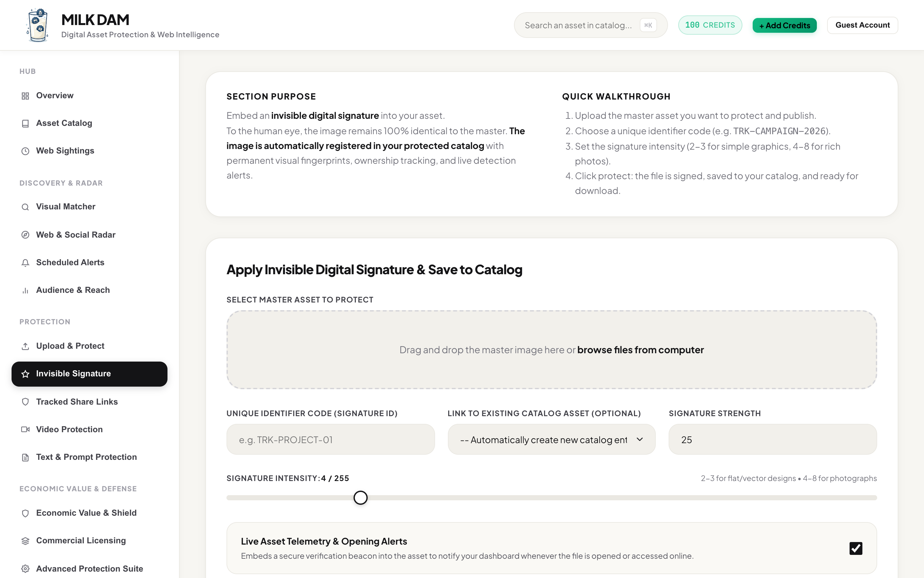The width and height of the screenshot is (924, 578).
Task: Click the Commercial Licensing layers icon
Action: [x=25, y=540]
